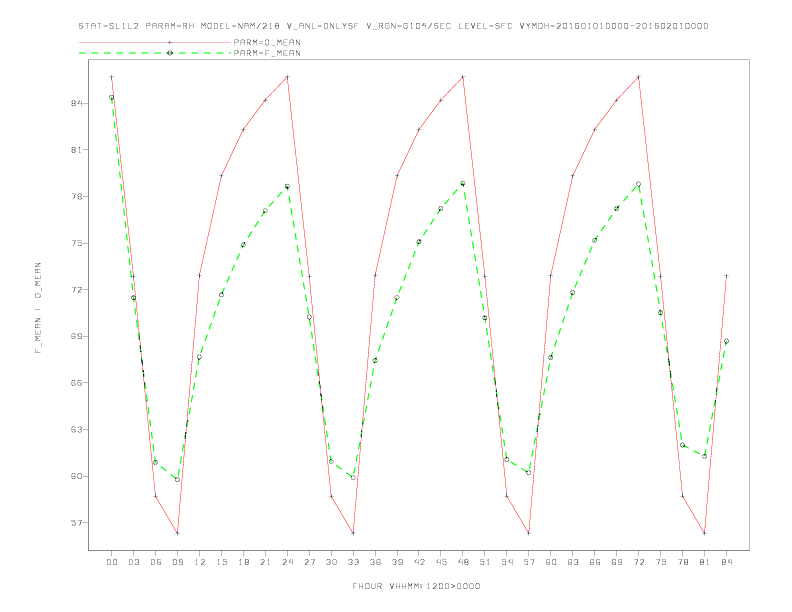The image size is (792, 612).
Task: Click the y-axis tick label 81
Action: (77, 150)
